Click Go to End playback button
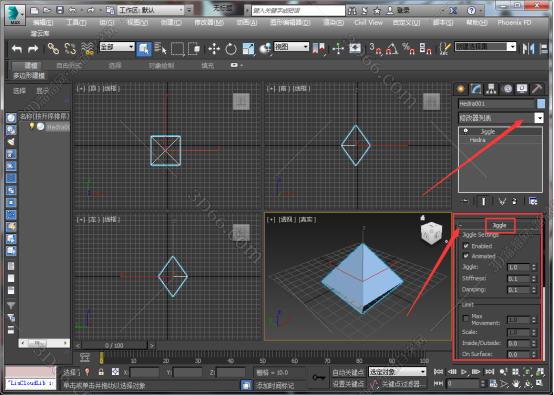554x395 pixels. (489, 372)
